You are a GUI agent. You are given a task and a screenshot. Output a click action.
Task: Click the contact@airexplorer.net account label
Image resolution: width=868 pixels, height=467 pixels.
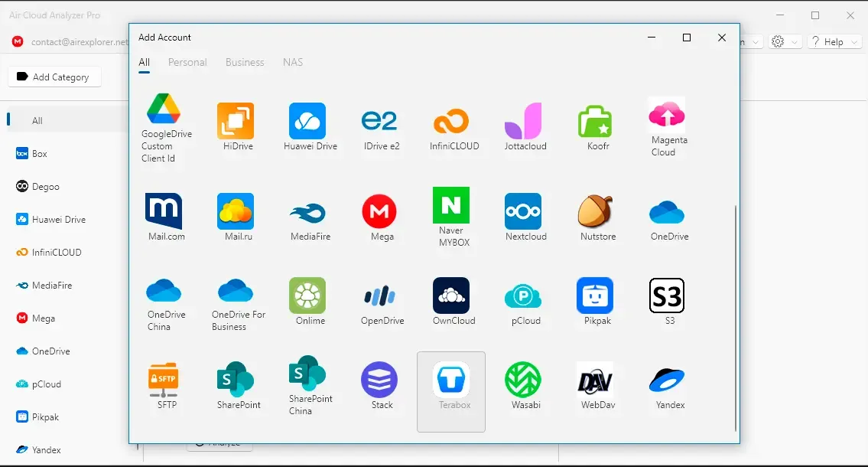80,42
